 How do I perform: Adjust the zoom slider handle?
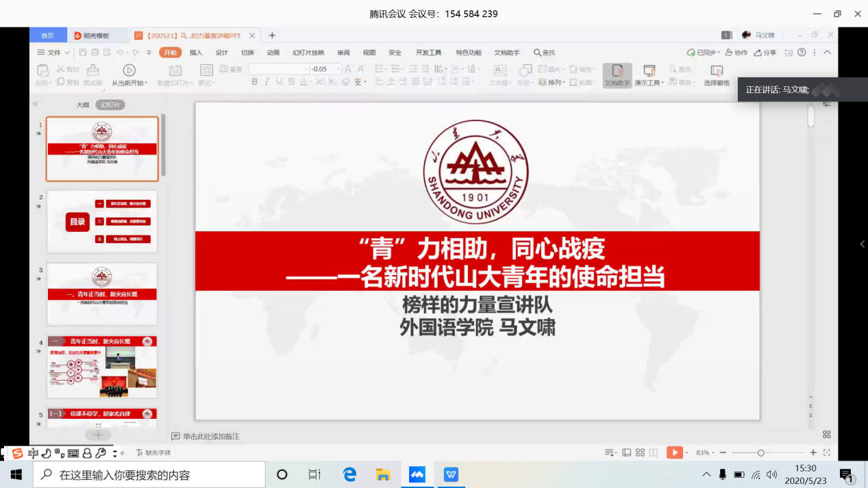760,452
